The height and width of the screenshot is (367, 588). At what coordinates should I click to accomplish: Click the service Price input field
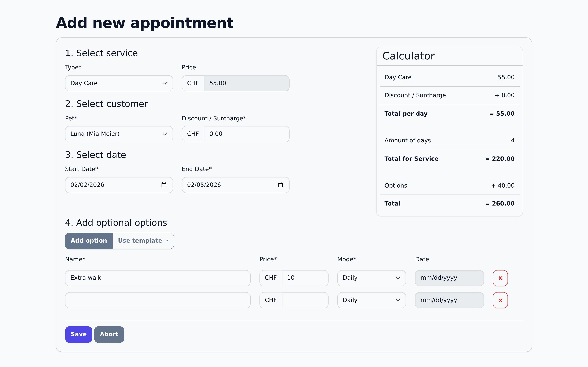(x=246, y=83)
